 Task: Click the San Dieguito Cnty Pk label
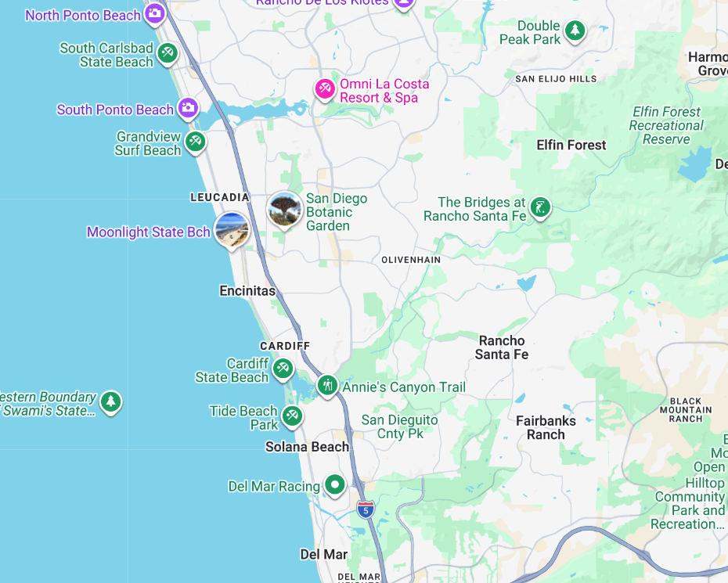400,427
